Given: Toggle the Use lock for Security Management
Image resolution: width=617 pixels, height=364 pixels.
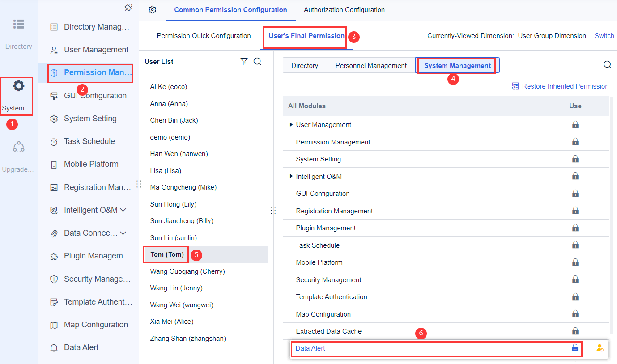Looking at the screenshot, I should click(575, 279).
